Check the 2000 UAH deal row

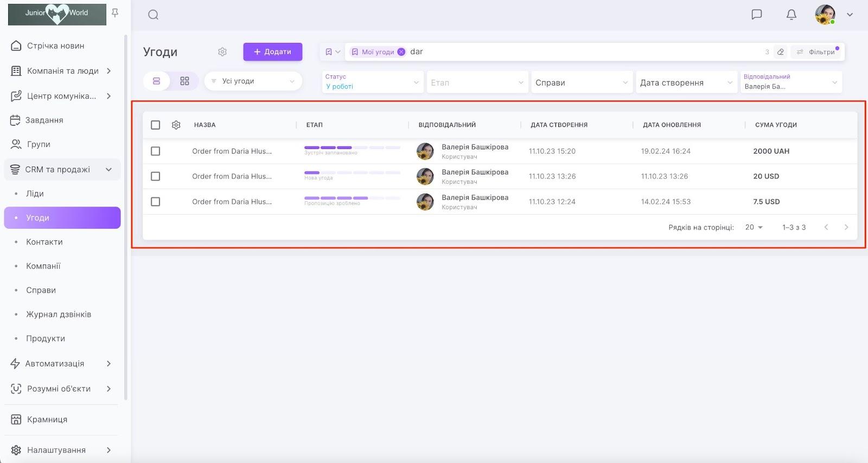[156, 151]
